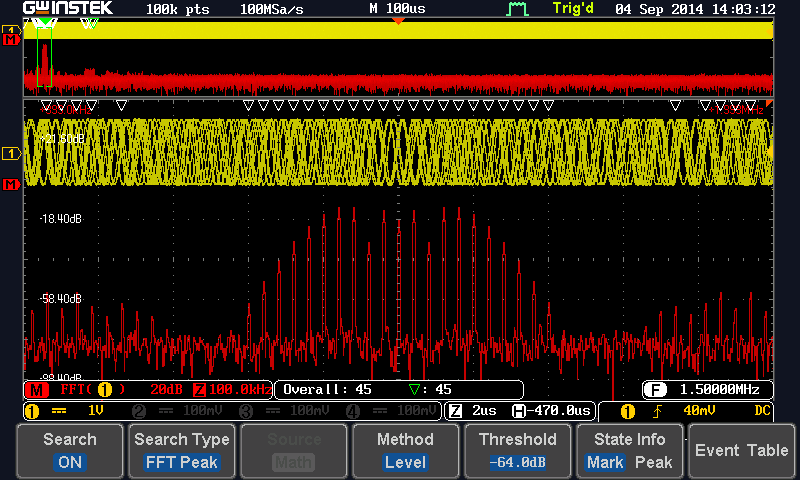Toggle State Info to Mark
This screenshot has width=800, height=480.
point(606,462)
